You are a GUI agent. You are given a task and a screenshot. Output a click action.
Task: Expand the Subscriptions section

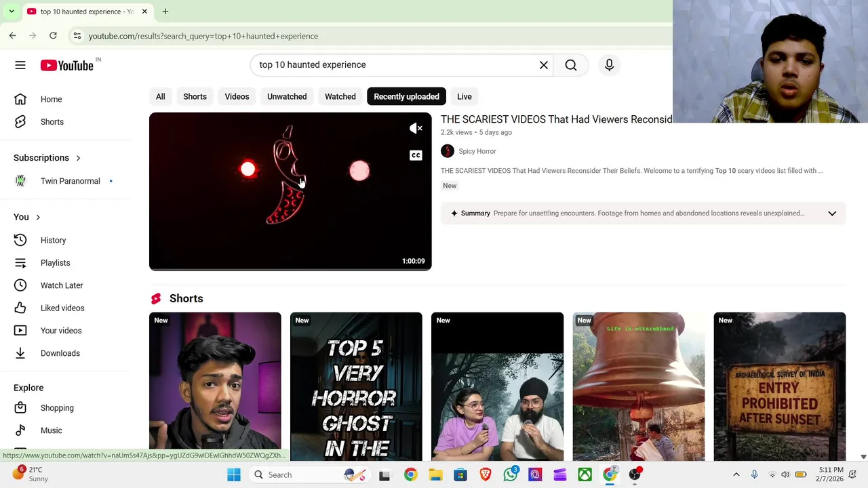(x=47, y=158)
